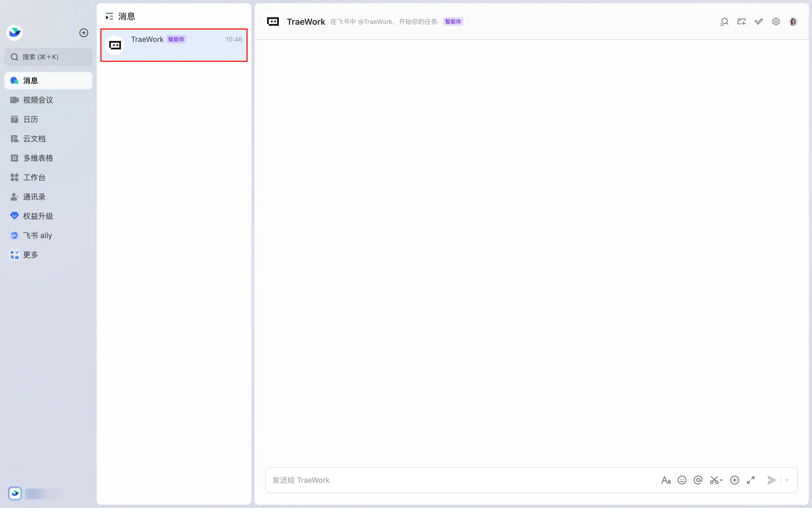This screenshot has height=508, width=812.
Task: Click the chat description mentioning @TraeWork
Action: pyautogui.click(x=384, y=22)
